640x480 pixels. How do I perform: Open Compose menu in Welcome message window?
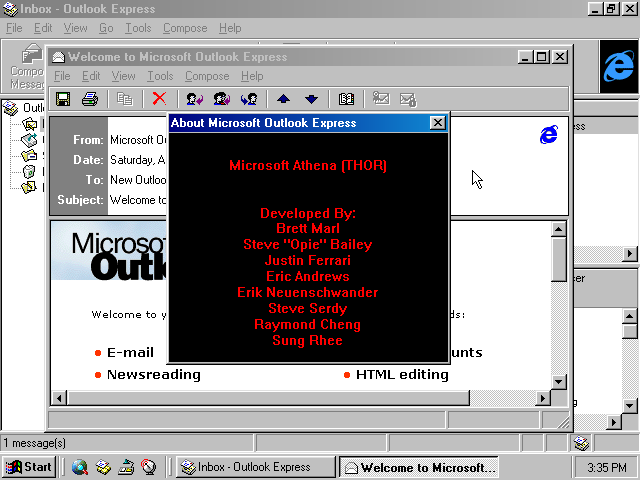click(207, 76)
